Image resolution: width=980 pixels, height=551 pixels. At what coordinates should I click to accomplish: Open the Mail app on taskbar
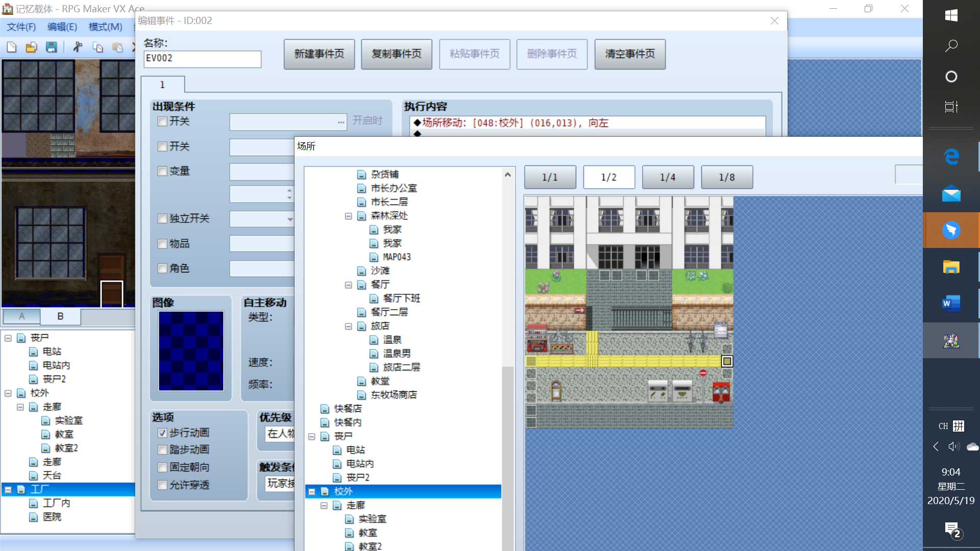(951, 194)
